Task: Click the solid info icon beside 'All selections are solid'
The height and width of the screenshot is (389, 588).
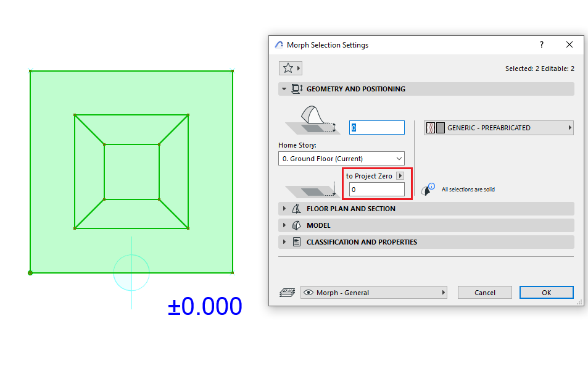Action: point(428,190)
